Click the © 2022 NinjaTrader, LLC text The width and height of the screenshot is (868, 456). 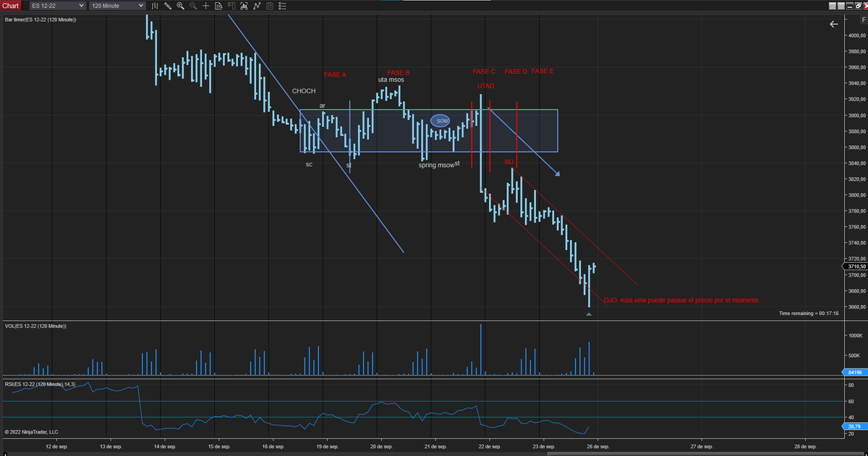[31, 432]
